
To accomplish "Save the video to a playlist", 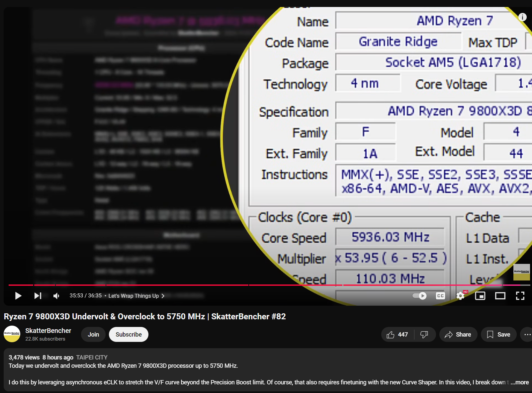I will tap(498, 335).
